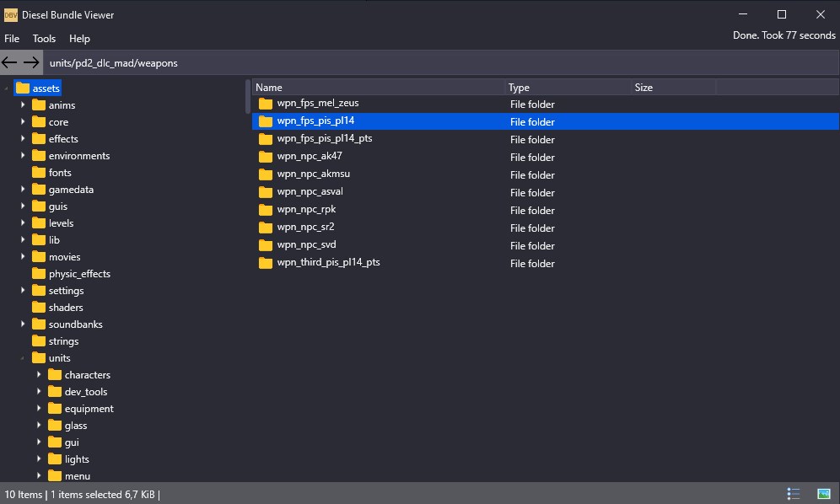840x504 pixels.
Task: Open the Tools menu
Action: tap(44, 39)
